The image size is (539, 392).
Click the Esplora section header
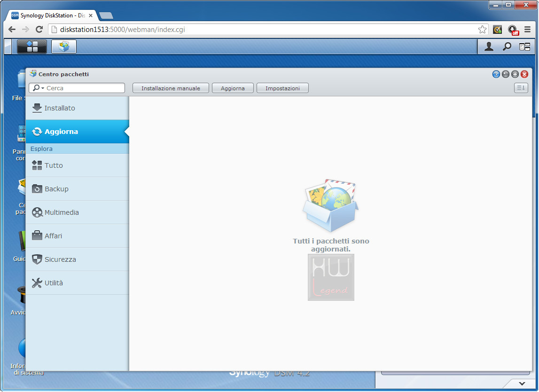pyautogui.click(x=78, y=149)
